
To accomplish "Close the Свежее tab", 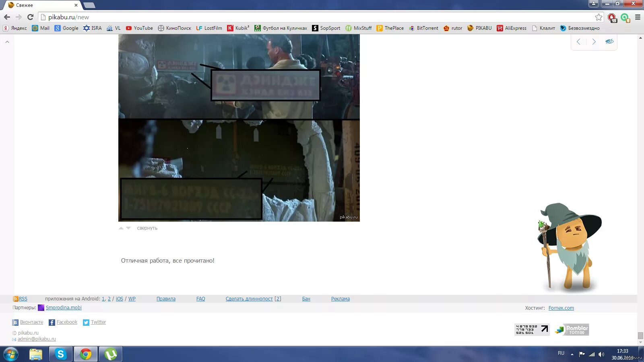I will pos(76,5).
